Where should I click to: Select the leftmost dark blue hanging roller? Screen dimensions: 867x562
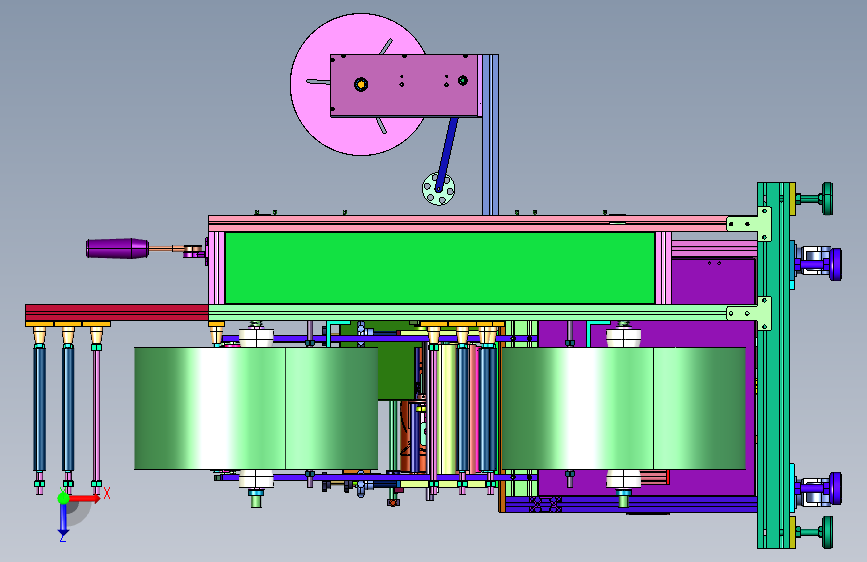click(39, 408)
